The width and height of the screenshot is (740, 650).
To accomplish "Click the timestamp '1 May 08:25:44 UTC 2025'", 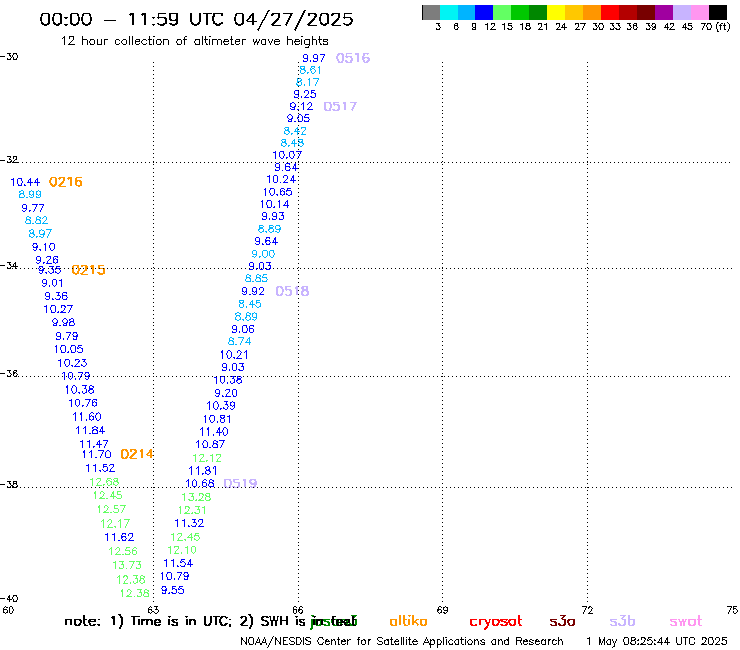I will click(657, 642).
